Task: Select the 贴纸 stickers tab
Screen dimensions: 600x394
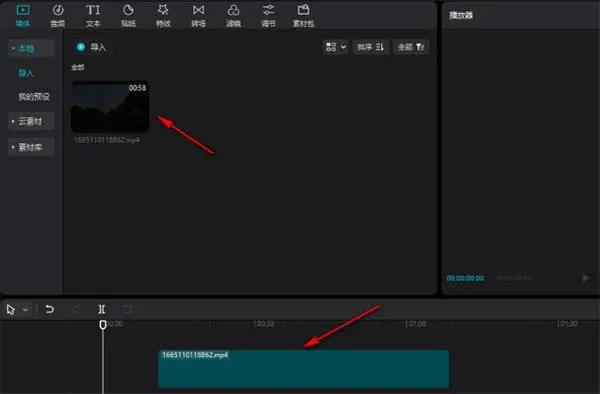Action: [128, 16]
